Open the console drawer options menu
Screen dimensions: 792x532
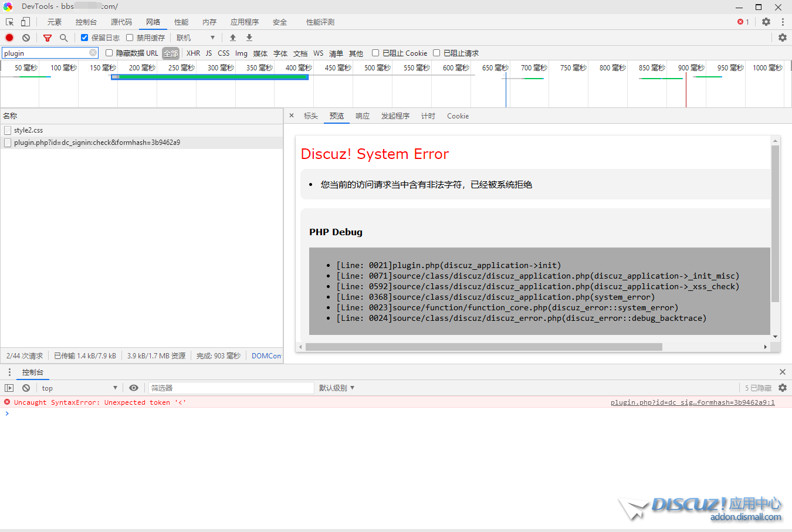[9, 372]
